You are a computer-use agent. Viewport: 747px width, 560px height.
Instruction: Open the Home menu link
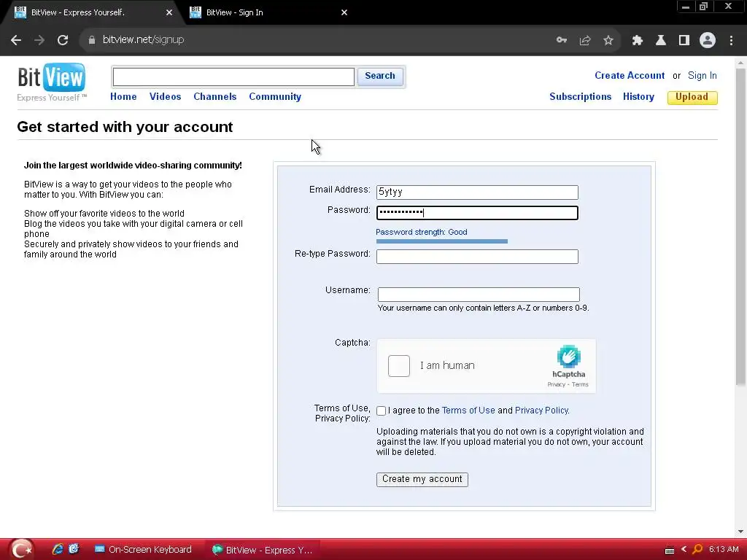[x=123, y=97]
